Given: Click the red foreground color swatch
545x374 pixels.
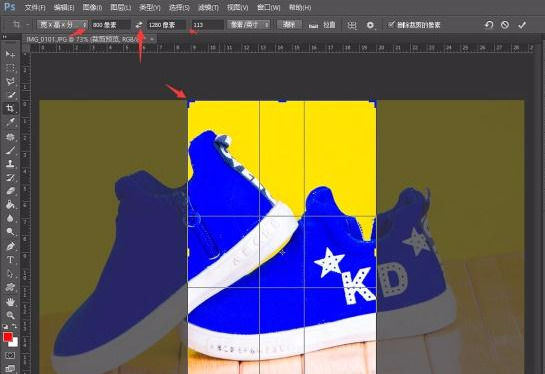Looking at the screenshot, I should [x=8, y=336].
